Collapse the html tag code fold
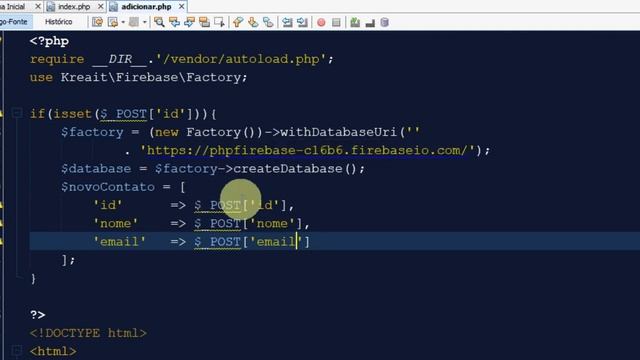The width and height of the screenshot is (640, 360). tap(17, 350)
